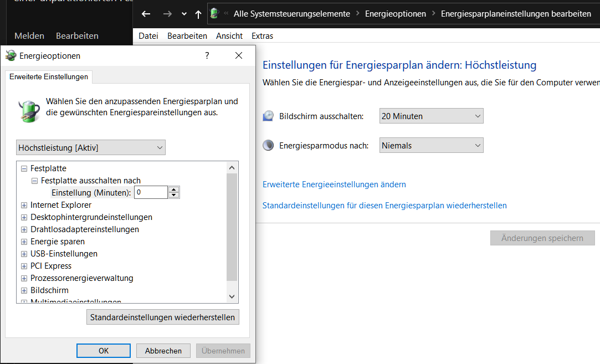
Task: Expand the USB-Einstellungen node
Action: 24,254
